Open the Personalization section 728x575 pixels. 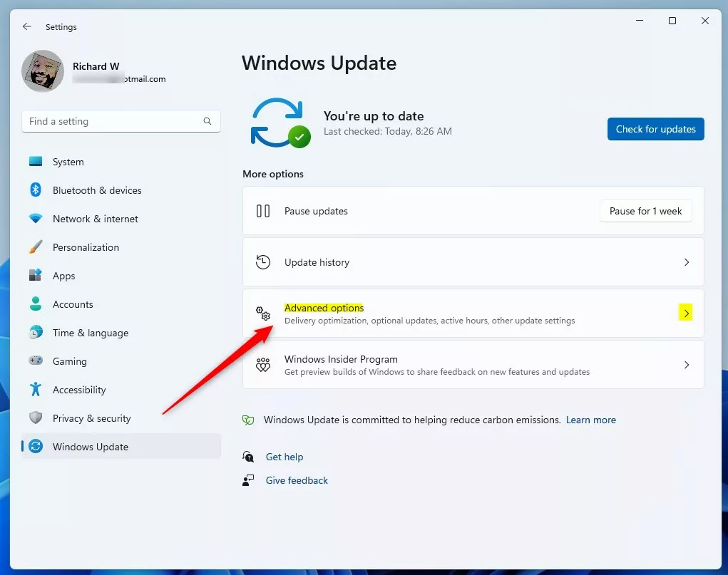86,247
